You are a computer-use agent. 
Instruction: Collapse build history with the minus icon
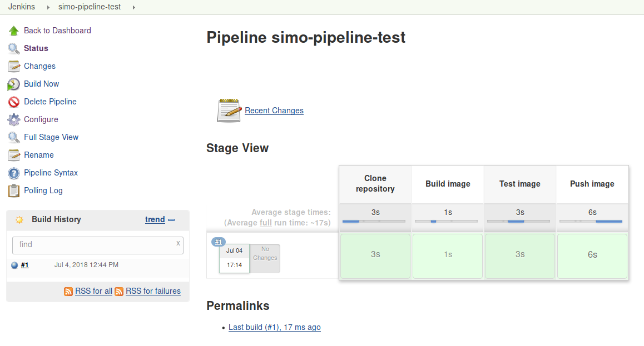[171, 220]
